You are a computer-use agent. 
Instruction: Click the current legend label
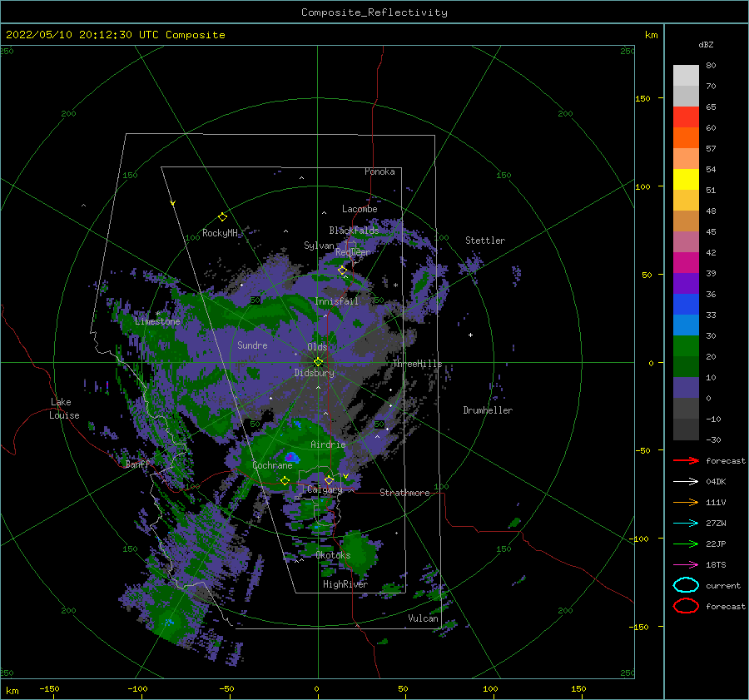[723, 585]
